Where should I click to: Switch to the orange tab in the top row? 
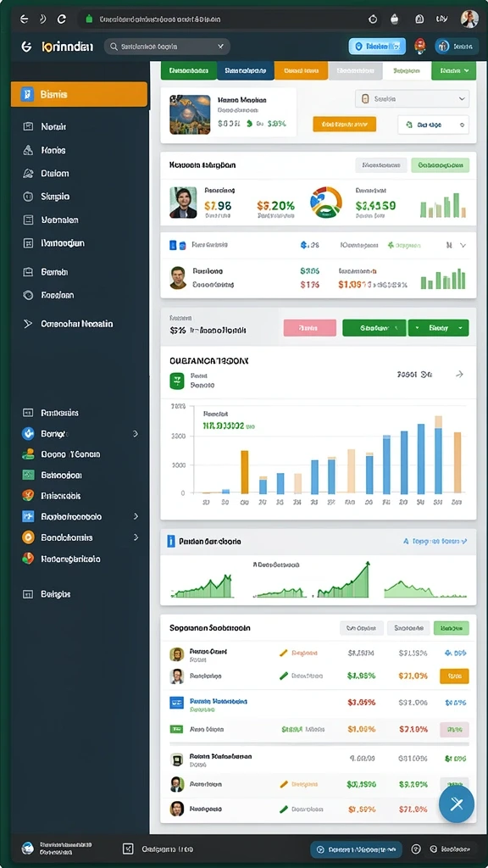[x=302, y=71]
